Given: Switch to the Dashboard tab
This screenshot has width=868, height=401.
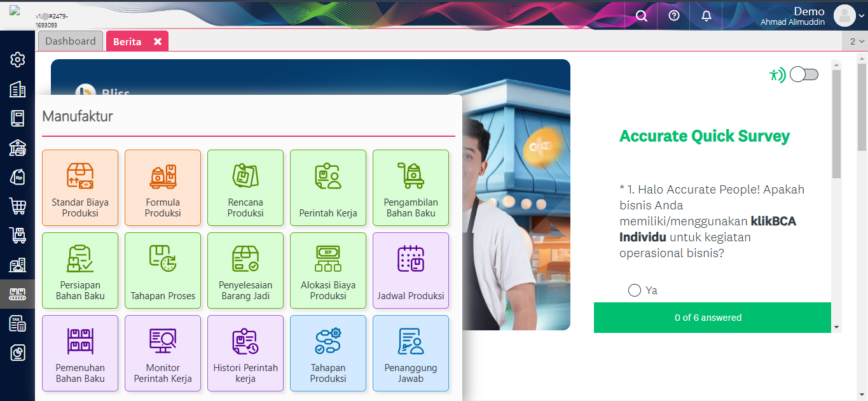Looking at the screenshot, I should pos(71,41).
